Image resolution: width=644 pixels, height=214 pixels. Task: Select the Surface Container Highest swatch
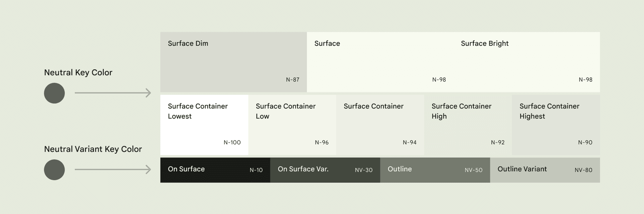556,125
